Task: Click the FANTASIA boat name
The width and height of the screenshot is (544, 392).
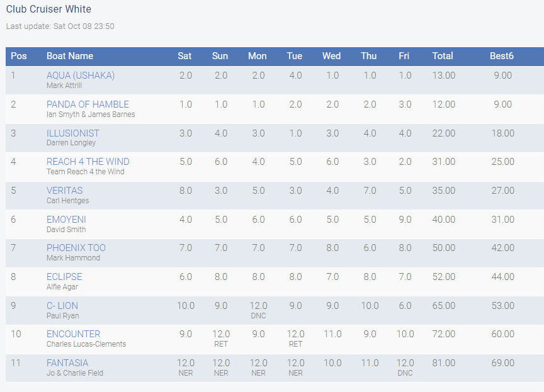Action: click(x=67, y=363)
